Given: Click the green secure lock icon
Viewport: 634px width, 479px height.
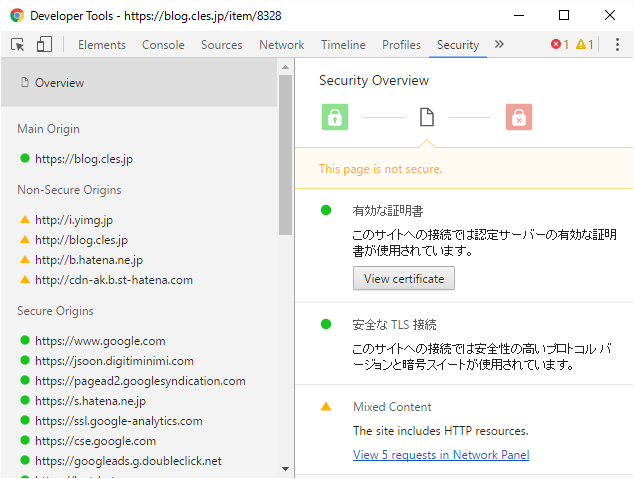Looking at the screenshot, I should [x=335, y=117].
